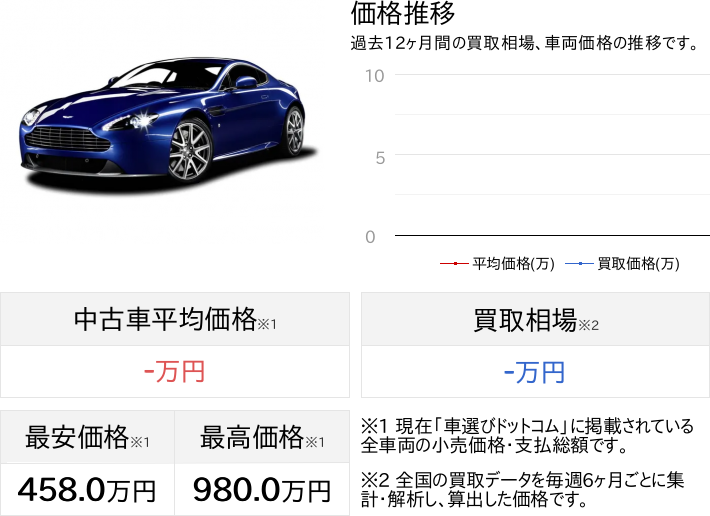Click the 買取相場 header cell
The image size is (710, 516).
coord(535,319)
